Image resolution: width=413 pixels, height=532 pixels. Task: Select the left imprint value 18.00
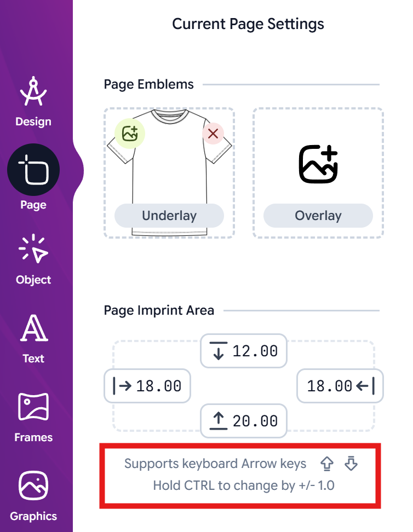click(147, 386)
